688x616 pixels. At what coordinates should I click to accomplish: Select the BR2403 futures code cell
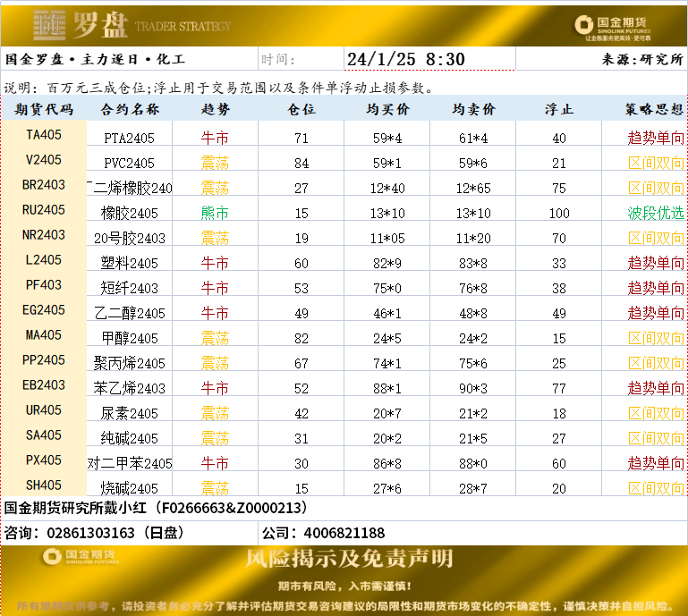coord(44,184)
